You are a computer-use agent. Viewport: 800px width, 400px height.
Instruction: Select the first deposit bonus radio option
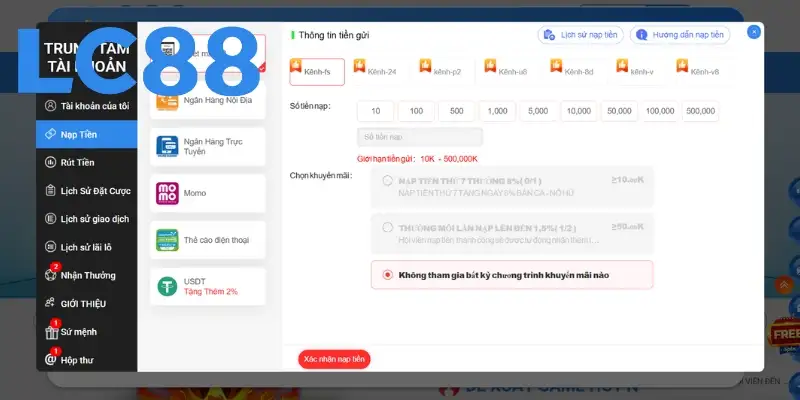pyautogui.click(x=388, y=182)
